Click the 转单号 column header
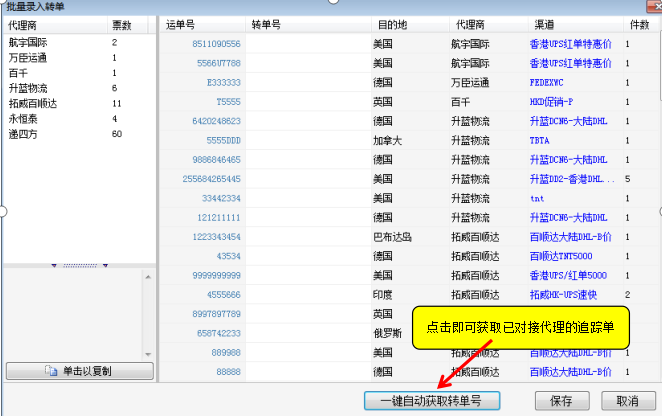This screenshot has width=662, height=416. (265, 22)
